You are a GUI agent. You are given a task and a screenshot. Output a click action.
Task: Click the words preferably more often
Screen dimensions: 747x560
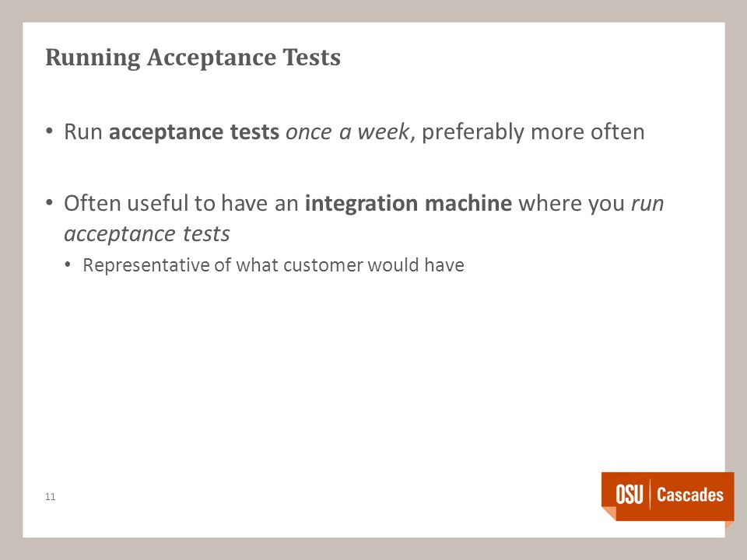click(x=533, y=132)
